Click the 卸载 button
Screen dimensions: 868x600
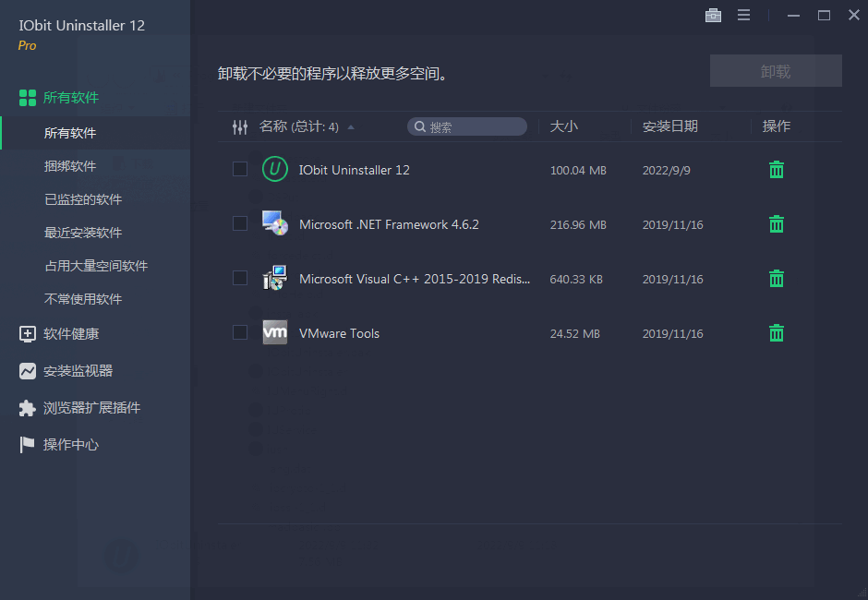click(x=776, y=71)
